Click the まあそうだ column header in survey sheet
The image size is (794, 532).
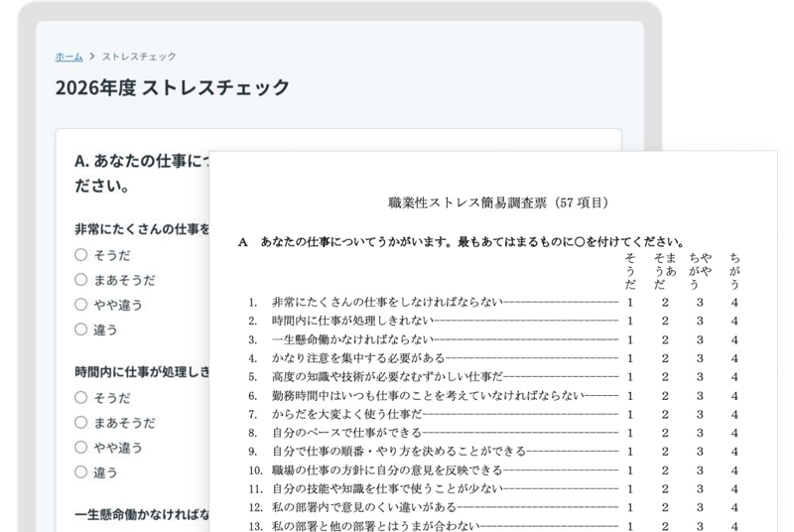665,271
